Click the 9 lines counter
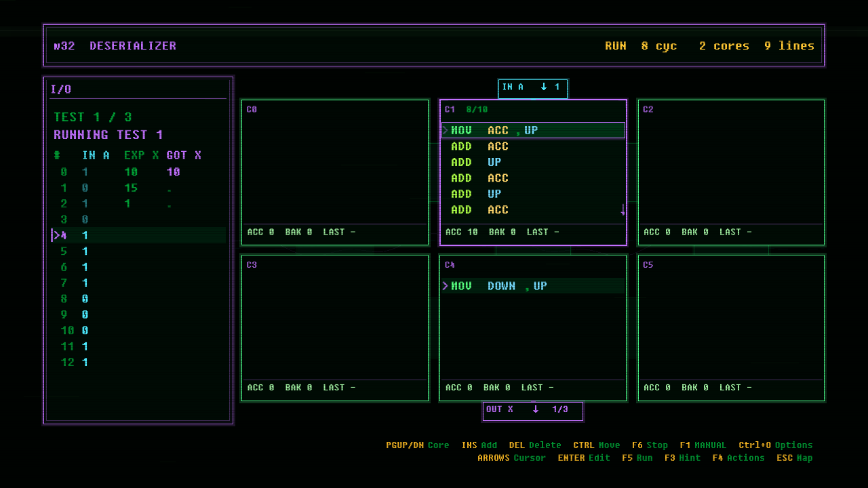The image size is (868, 488). point(789,46)
